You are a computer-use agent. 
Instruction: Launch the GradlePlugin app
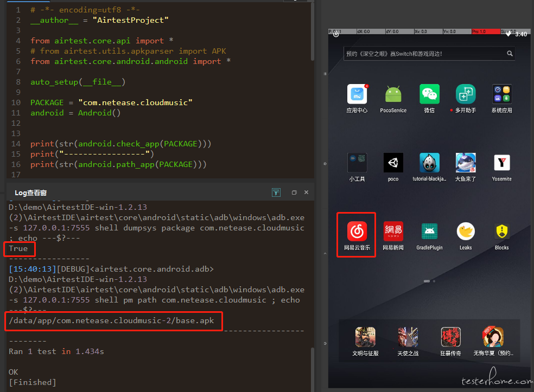(429, 232)
